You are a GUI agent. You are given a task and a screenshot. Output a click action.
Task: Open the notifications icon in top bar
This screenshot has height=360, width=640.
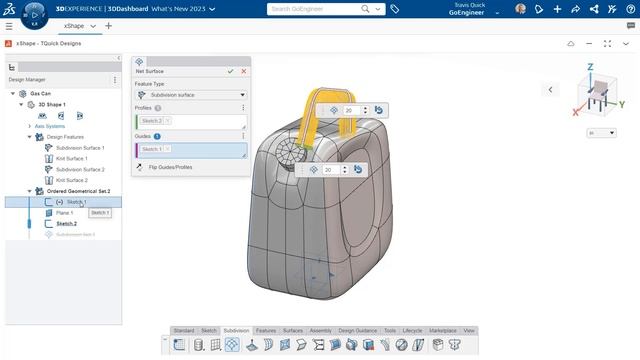(x=539, y=9)
